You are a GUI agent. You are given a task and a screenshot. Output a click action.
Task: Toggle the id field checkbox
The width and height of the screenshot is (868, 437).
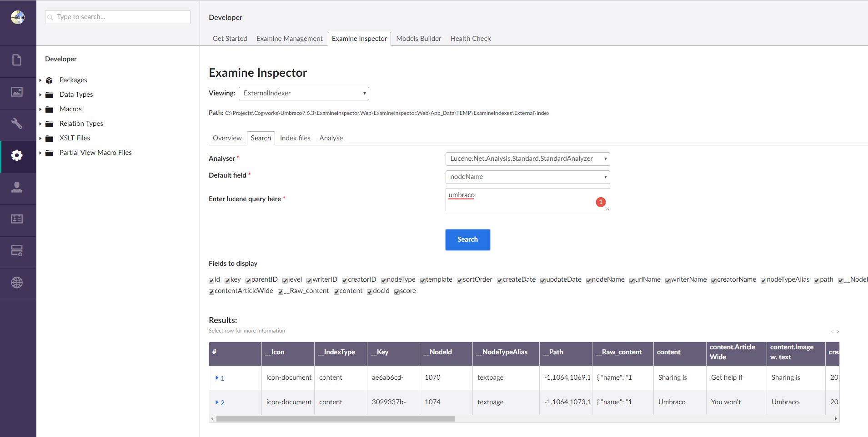click(211, 280)
